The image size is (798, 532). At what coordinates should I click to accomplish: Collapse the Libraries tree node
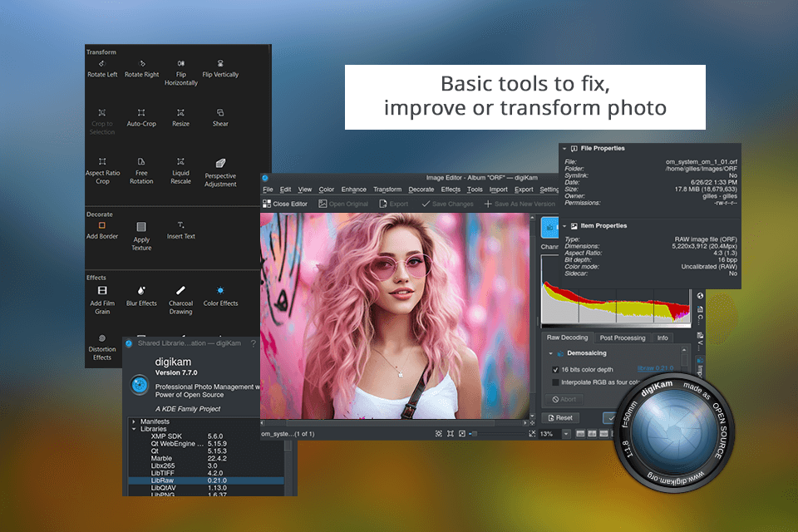coord(134,429)
